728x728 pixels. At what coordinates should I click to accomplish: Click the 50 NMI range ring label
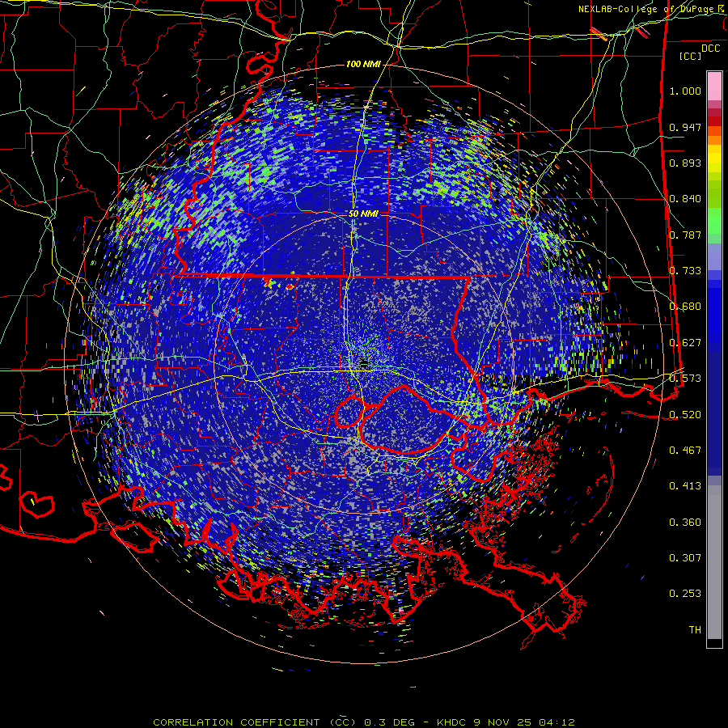click(x=363, y=214)
